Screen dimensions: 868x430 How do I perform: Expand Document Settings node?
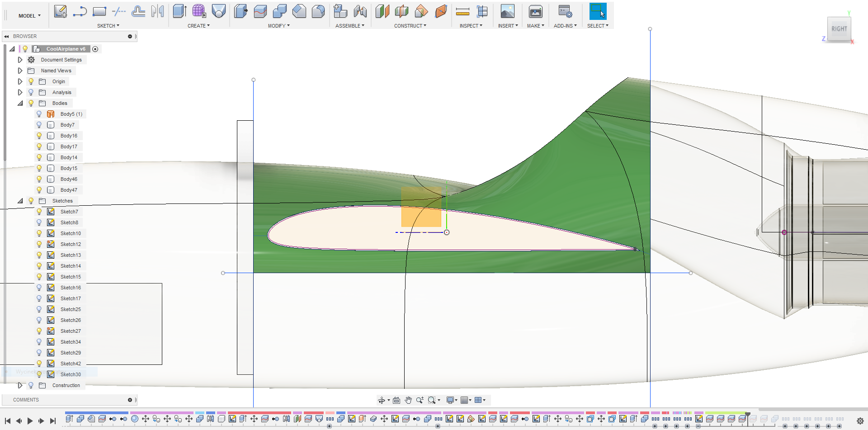(20, 60)
